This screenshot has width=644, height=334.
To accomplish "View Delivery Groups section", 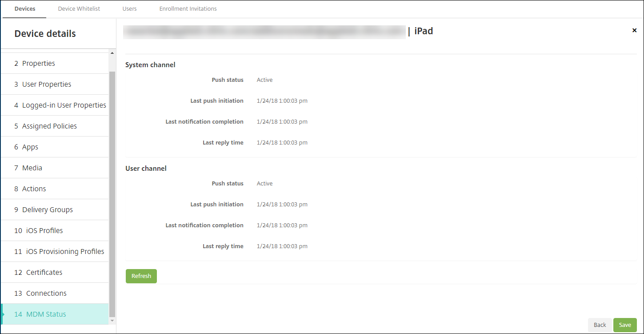I will coord(55,209).
